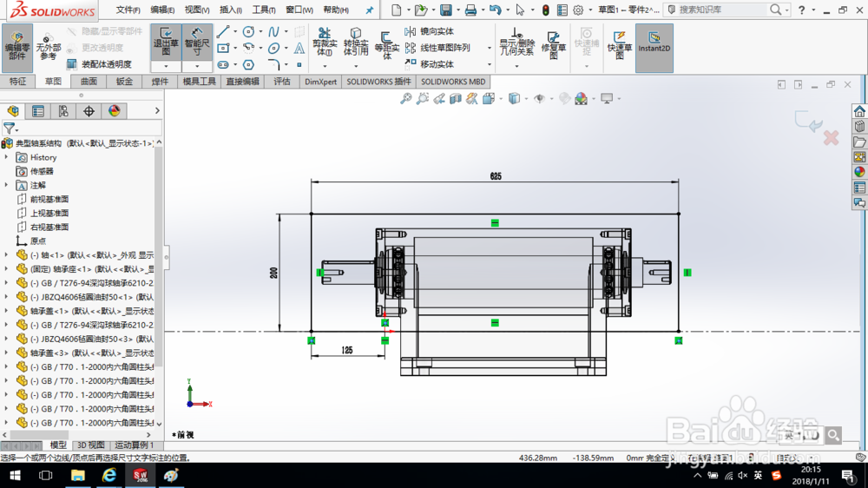Select the Spline sketch tool
This screenshot has height=488, width=868.
click(273, 32)
